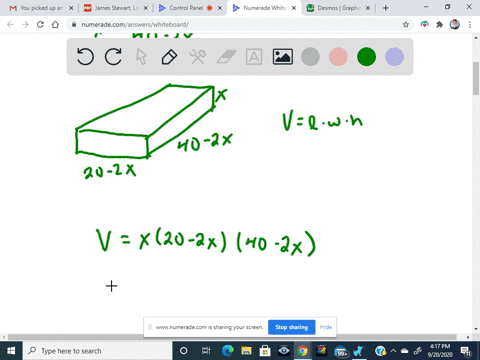Click the Windows taskbar search box
The image size is (480, 360).
click(x=97, y=351)
